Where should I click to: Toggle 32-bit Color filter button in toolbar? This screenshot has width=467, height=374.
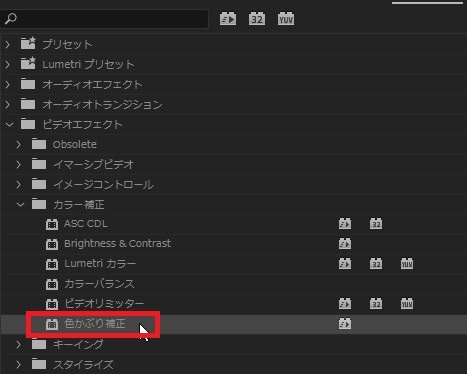[257, 19]
